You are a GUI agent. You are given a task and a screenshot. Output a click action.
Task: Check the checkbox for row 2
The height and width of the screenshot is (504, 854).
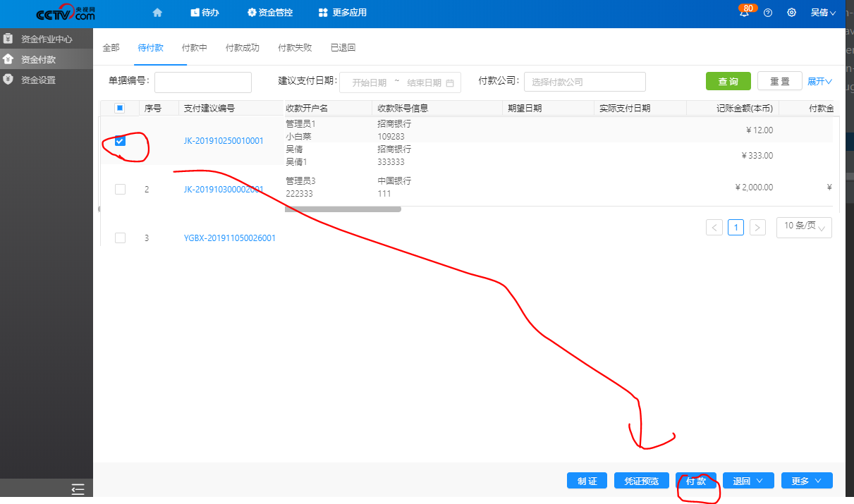120,189
